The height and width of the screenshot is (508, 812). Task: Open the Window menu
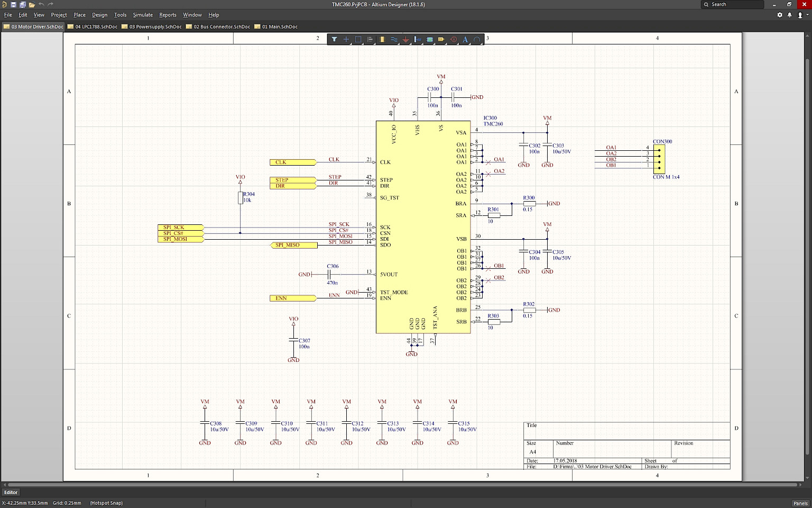tap(192, 15)
